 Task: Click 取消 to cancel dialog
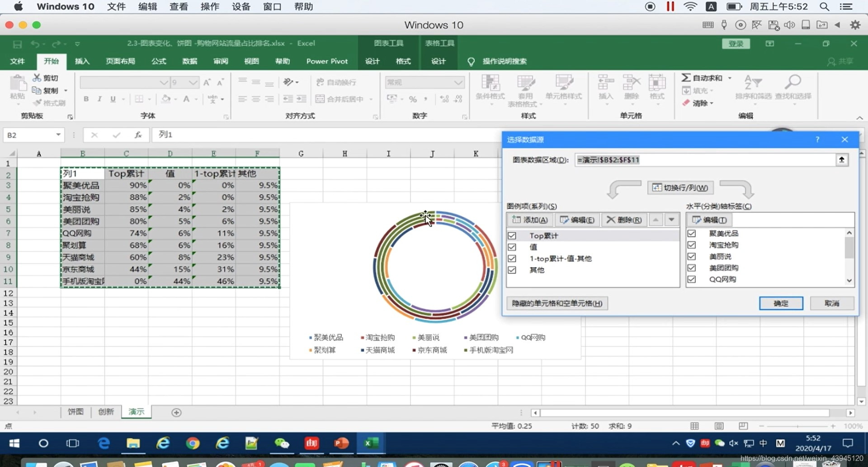832,304
